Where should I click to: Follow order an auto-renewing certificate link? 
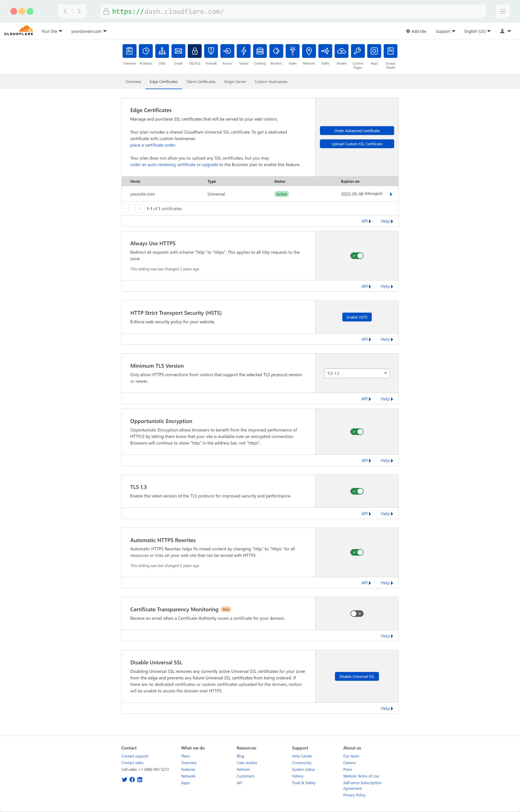click(163, 165)
